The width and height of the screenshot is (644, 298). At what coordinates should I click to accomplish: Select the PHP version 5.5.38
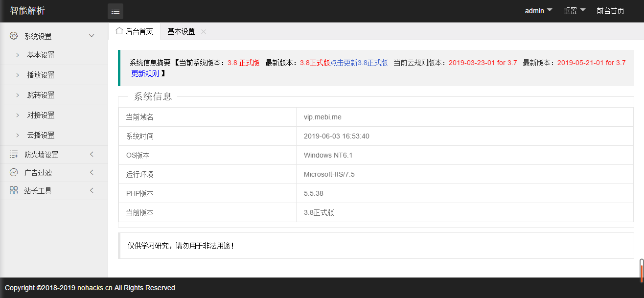click(314, 193)
